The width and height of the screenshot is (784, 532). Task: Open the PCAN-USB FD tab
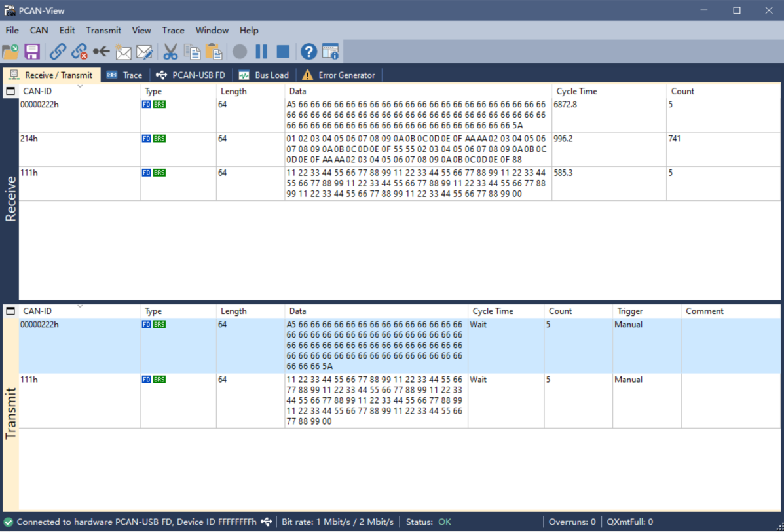pos(191,75)
